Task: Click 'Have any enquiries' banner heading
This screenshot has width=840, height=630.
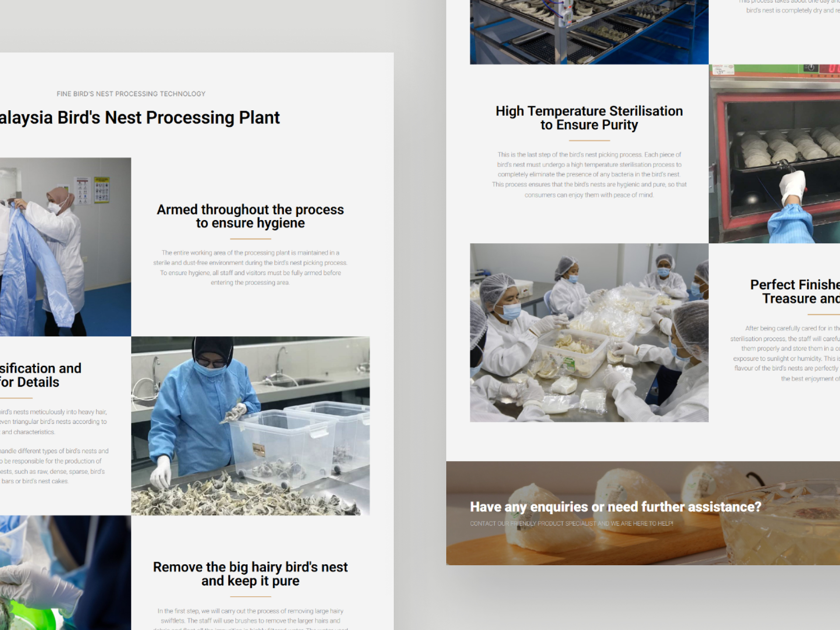Action: click(x=615, y=507)
